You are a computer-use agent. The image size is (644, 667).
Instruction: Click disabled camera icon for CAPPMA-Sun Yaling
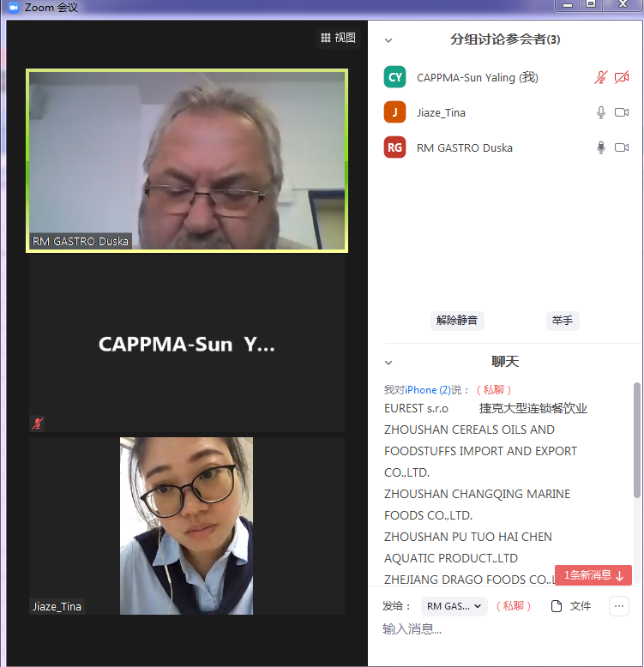point(622,77)
